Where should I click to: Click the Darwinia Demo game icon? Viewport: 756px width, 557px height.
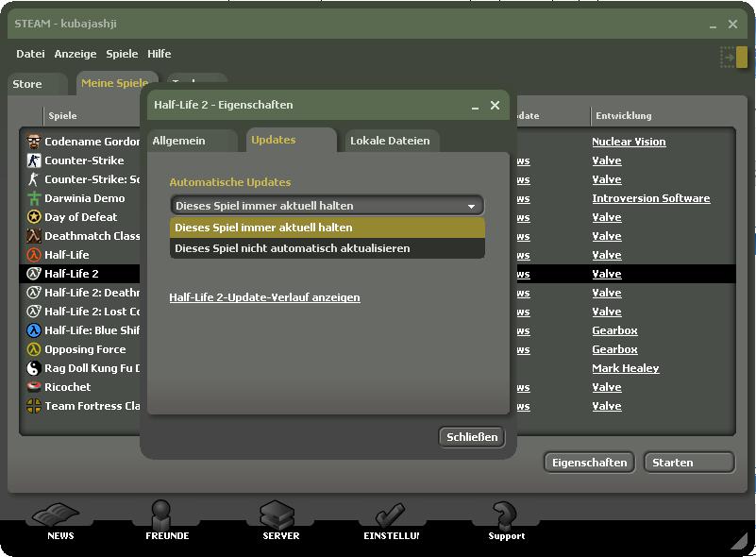(x=34, y=198)
